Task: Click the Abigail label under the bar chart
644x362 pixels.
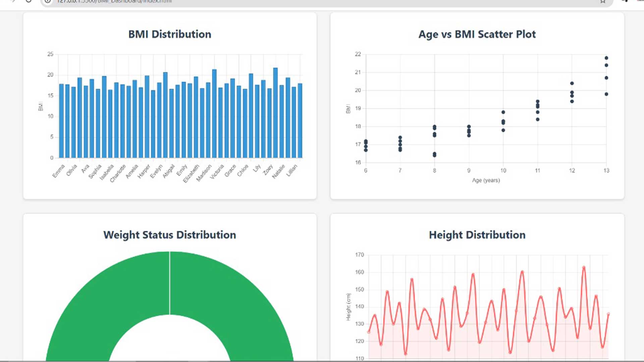Action: pyautogui.click(x=169, y=171)
